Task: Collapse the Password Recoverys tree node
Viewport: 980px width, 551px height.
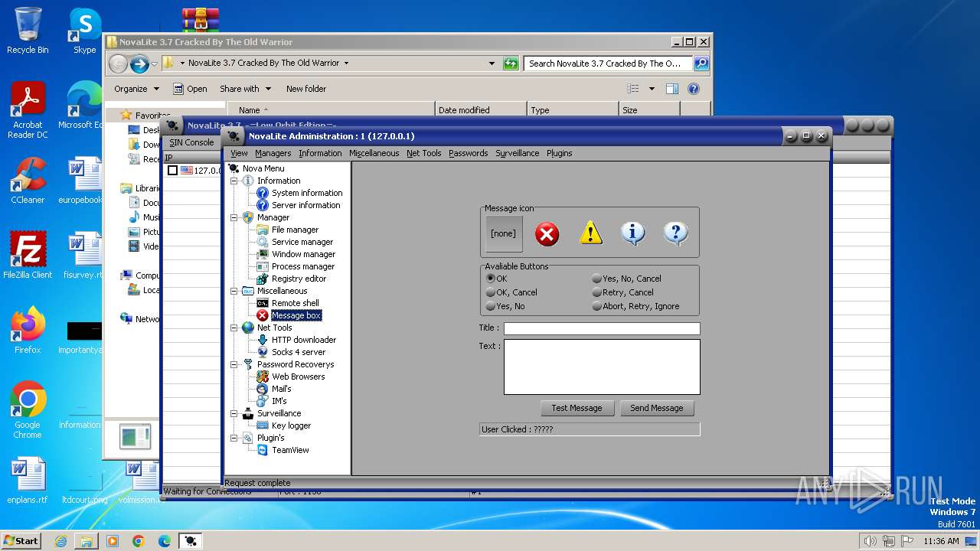Action: click(234, 364)
